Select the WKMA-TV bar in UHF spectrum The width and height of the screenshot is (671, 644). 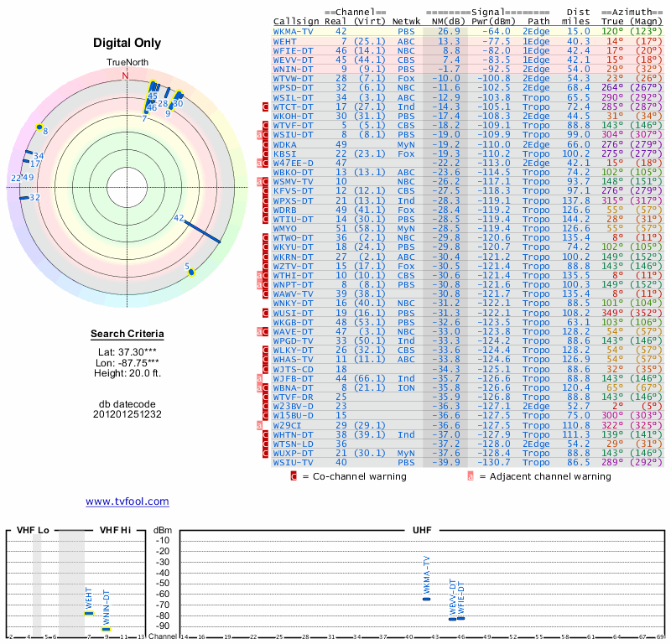pos(426,599)
